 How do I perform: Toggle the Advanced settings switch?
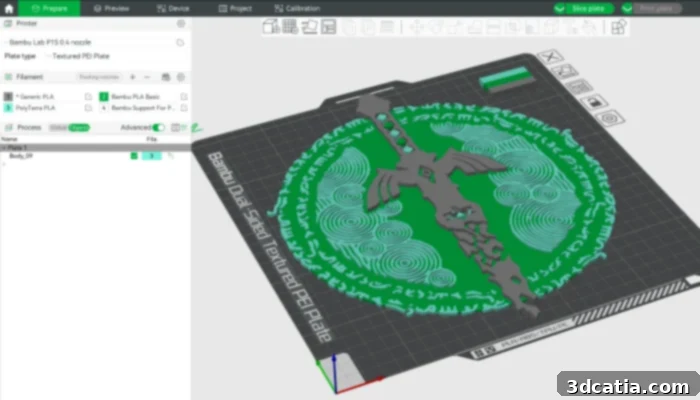click(x=158, y=128)
